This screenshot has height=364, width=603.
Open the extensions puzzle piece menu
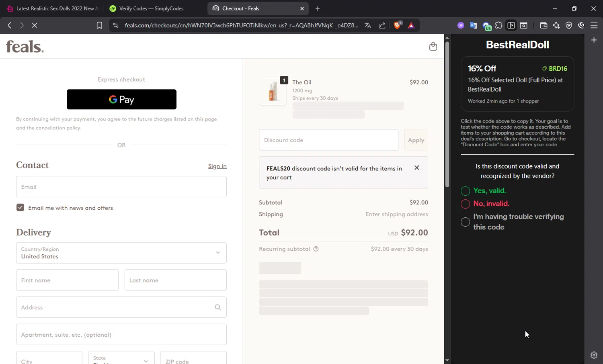tap(499, 25)
